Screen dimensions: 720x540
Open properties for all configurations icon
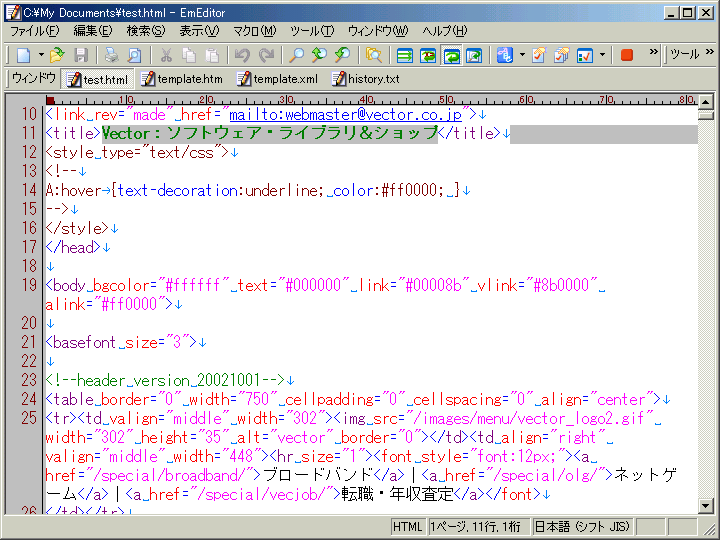562,56
